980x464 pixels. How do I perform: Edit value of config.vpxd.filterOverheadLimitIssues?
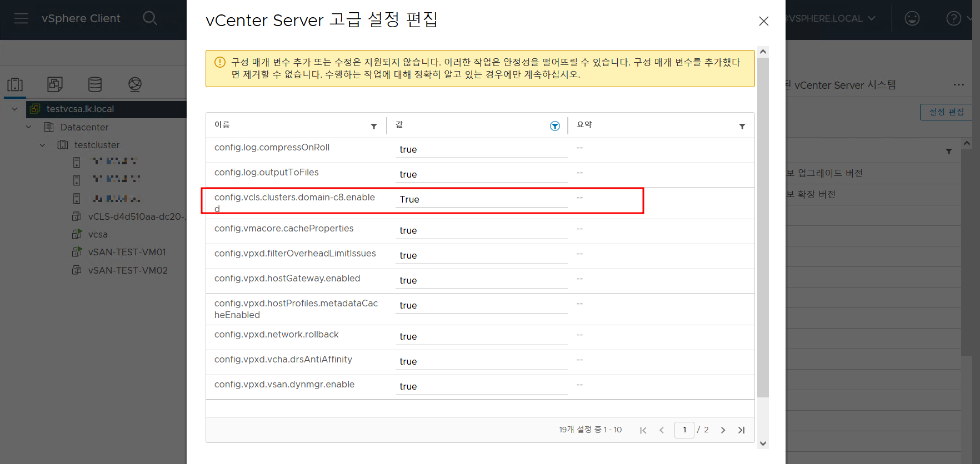pyautogui.click(x=481, y=256)
